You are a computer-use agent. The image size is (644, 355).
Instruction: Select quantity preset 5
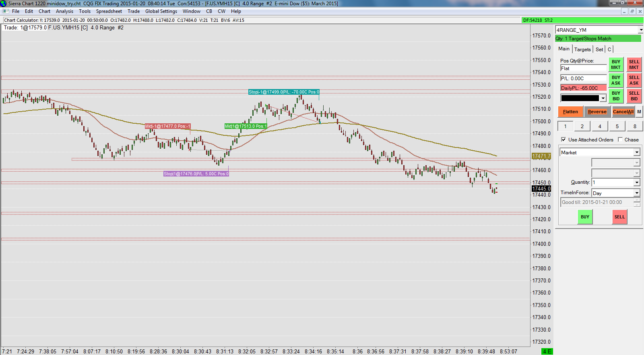tap(617, 126)
